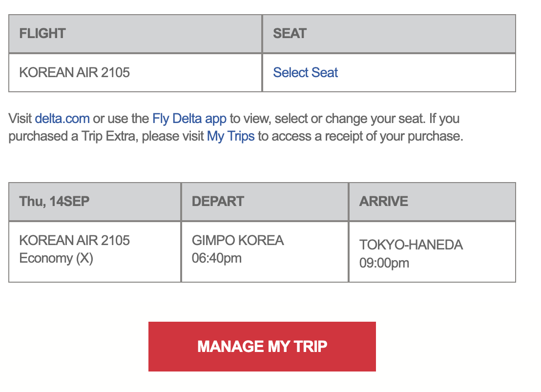Select KOREAN AIR 2105 in the seat table
The height and width of the screenshot is (392, 541).
(75, 72)
